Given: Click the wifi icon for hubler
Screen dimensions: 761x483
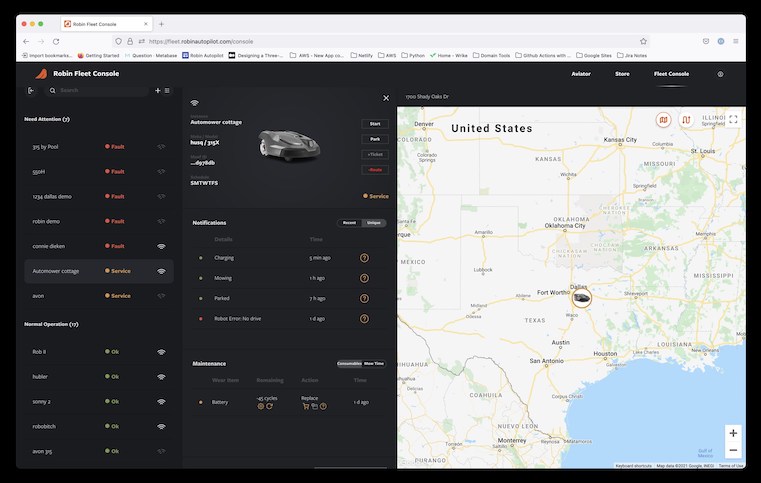Looking at the screenshot, I should click(161, 377).
